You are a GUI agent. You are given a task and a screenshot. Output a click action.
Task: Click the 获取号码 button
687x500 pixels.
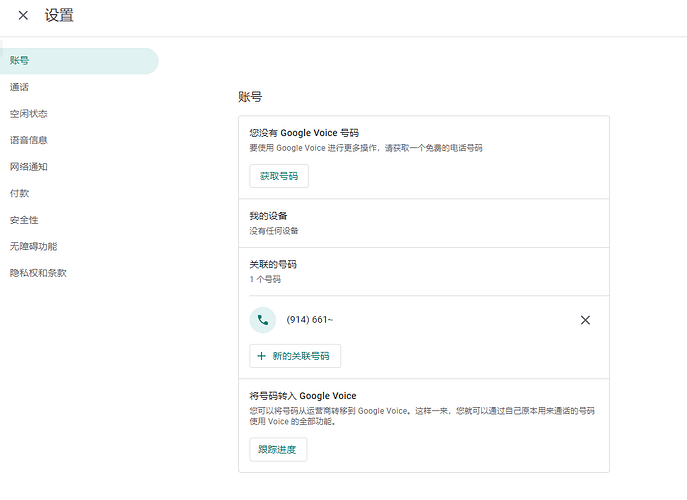tap(279, 176)
